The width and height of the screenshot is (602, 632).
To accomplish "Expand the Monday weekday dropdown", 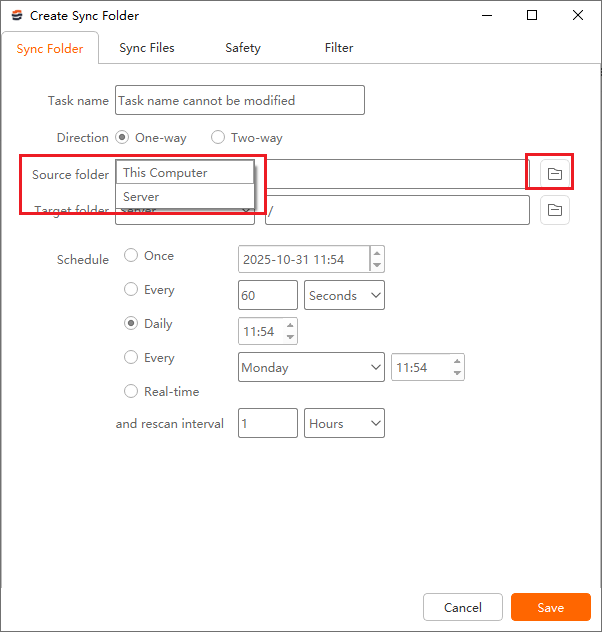I will pyautogui.click(x=311, y=367).
